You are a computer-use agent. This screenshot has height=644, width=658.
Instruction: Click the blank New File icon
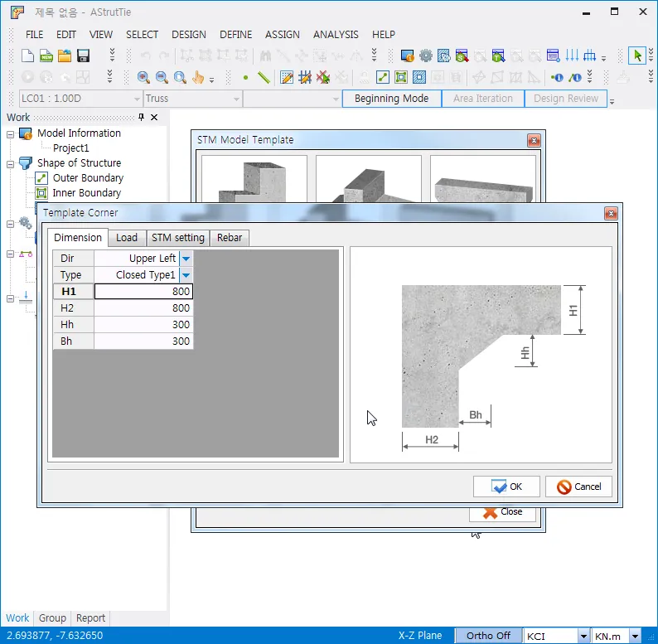pyautogui.click(x=27, y=56)
